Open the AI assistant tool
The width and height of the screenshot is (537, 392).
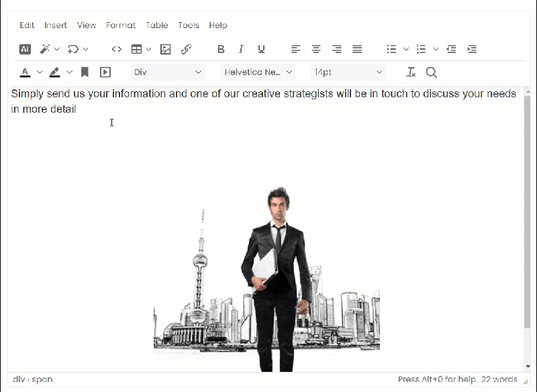coord(25,49)
